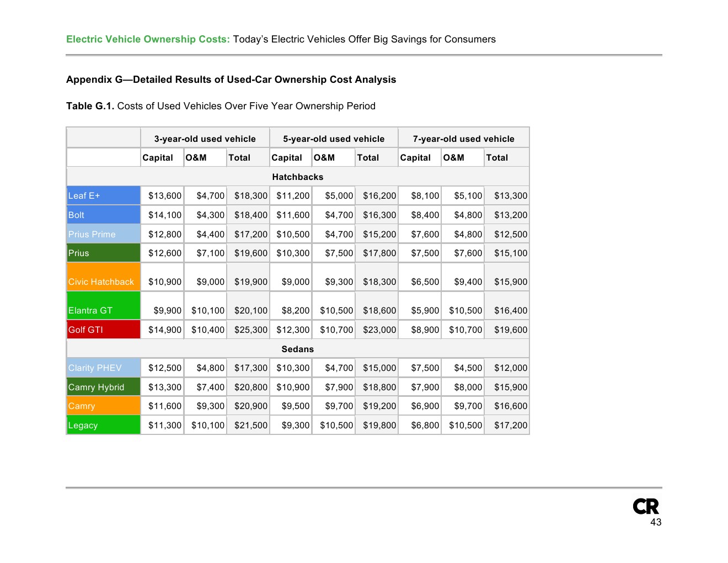Click the Golf GTI $25,300 total cell

pos(250,330)
